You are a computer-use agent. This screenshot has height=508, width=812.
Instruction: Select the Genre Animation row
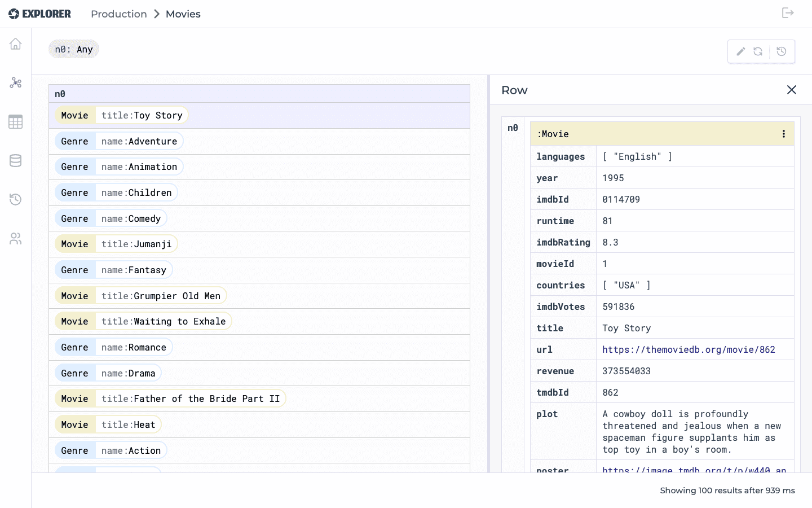(259, 167)
